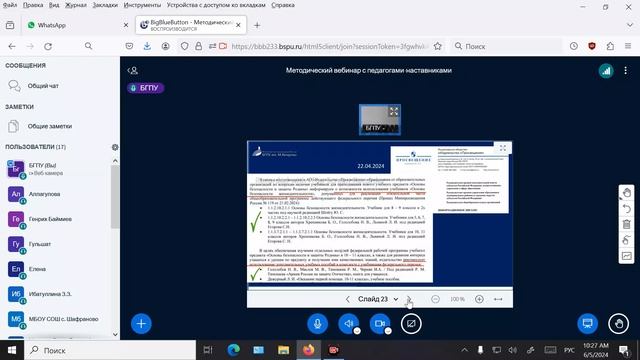Open the Закладки menu

[x=105, y=5]
